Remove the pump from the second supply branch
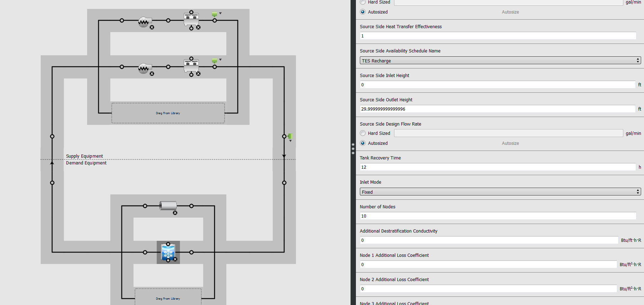 152,74
